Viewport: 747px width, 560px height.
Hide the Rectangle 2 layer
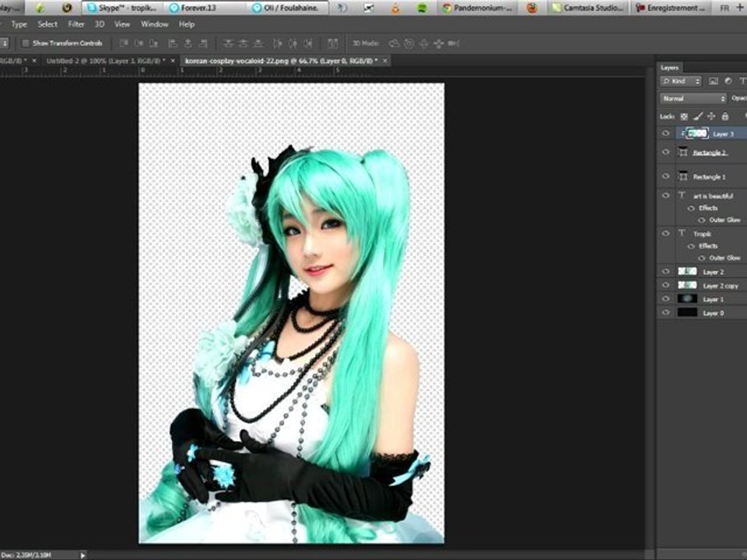pos(665,152)
